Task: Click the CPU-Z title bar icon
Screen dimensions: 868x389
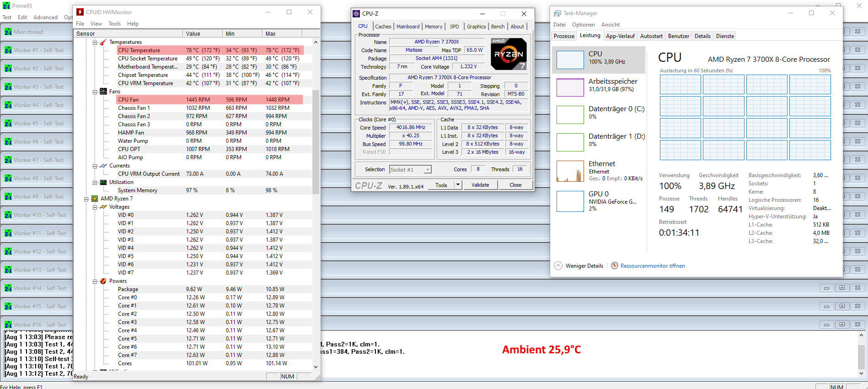Action: click(356, 14)
